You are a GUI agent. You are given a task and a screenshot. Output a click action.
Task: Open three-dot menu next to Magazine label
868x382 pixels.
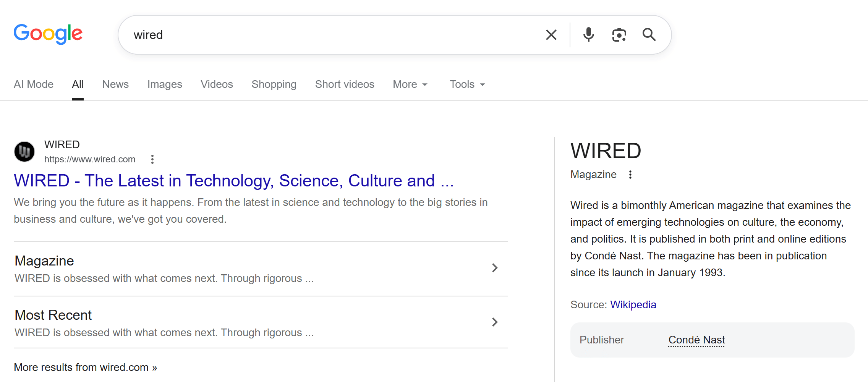coord(630,175)
